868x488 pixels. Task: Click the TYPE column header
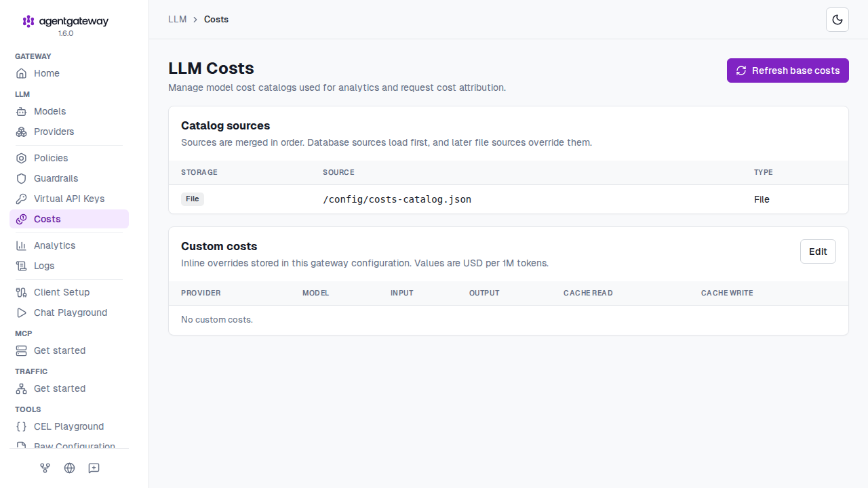(764, 172)
